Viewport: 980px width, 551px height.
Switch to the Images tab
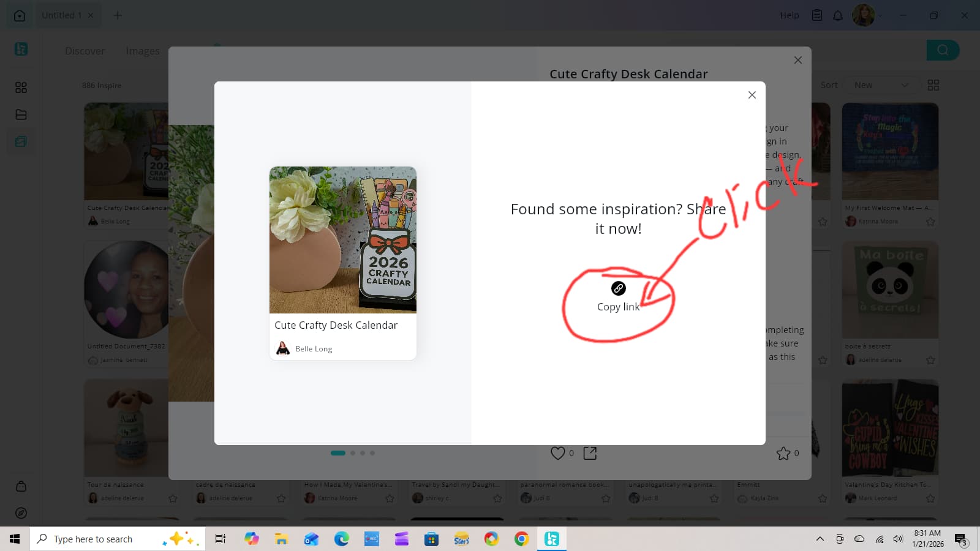143,51
